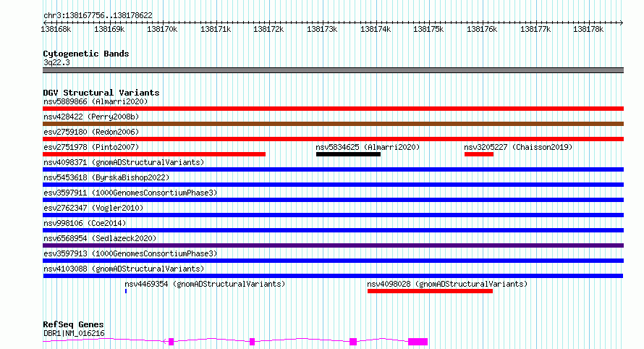This screenshot has width=644, height=349.
Task: Click the 138175k ruler label
Action: 428,29
